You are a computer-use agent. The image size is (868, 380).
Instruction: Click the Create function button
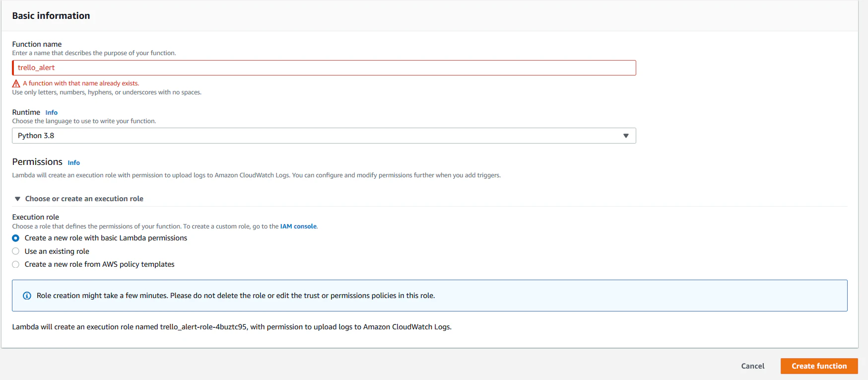pos(819,366)
